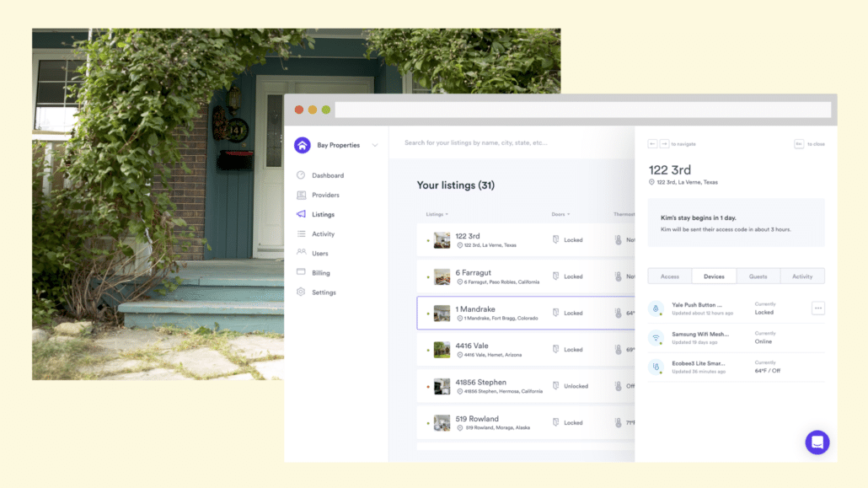Open Billing in the sidebar
868x488 pixels.
[x=320, y=272]
